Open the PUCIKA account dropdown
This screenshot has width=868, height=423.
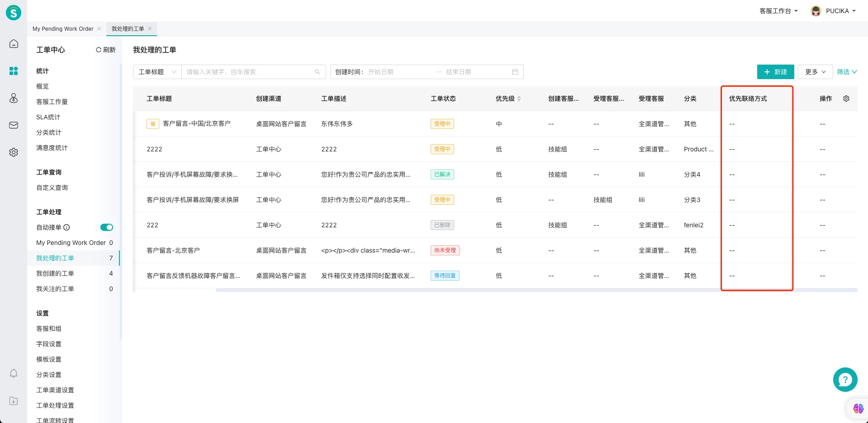pos(840,11)
